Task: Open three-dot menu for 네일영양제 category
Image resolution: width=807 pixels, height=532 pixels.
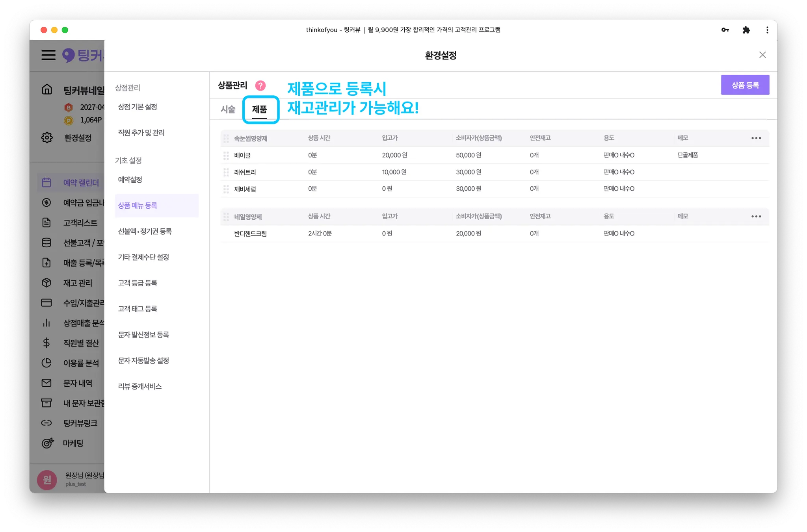Action: [x=756, y=217]
